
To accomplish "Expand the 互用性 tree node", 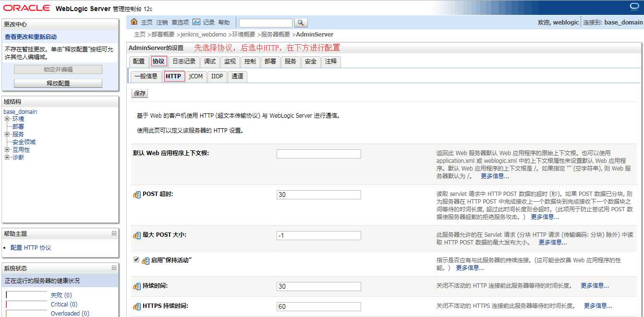I will pos(7,150).
